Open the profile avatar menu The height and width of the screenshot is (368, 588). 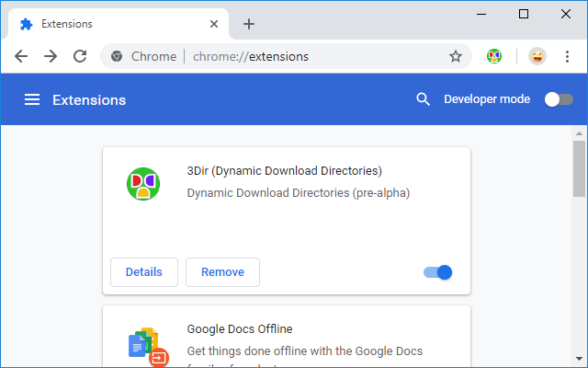point(537,56)
